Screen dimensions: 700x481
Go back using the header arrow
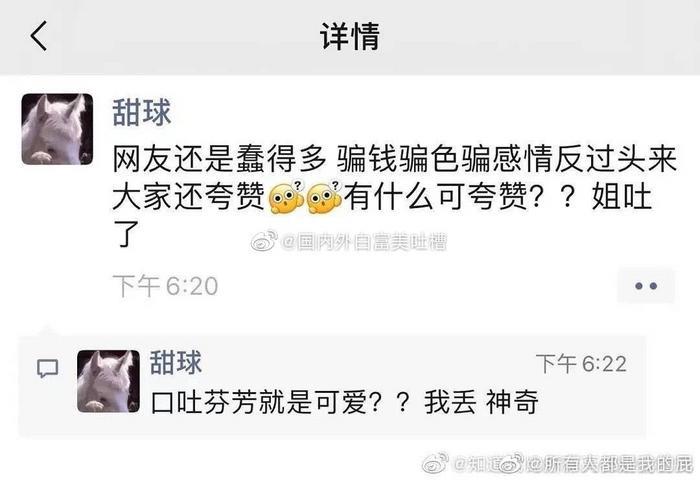pyautogui.click(x=39, y=36)
